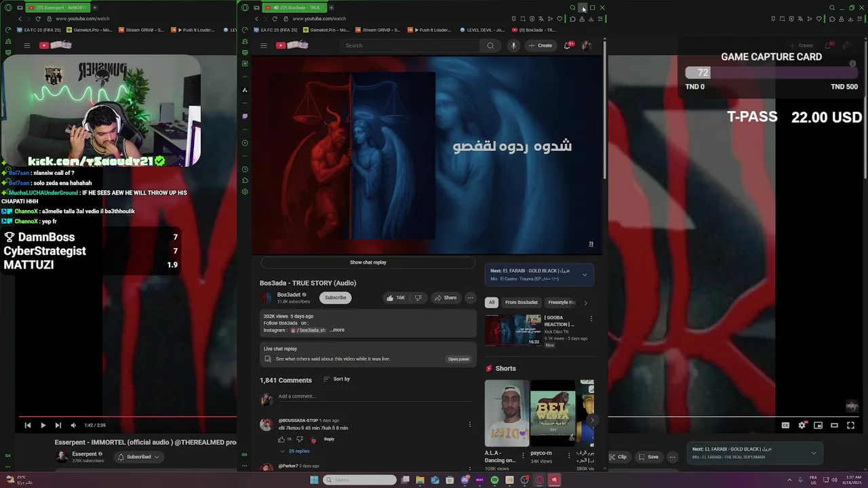The image size is (868, 488).
Task: Open player settings gear in right window
Action: [x=802, y=426]
